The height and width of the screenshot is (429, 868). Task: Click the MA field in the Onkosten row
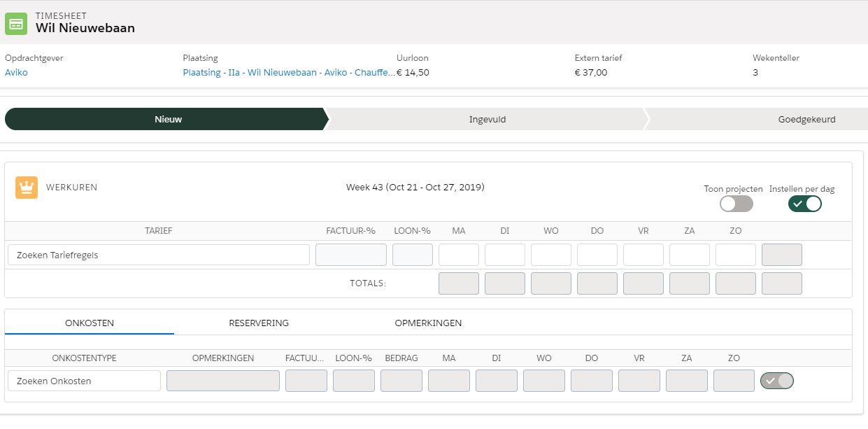[449, 381]
